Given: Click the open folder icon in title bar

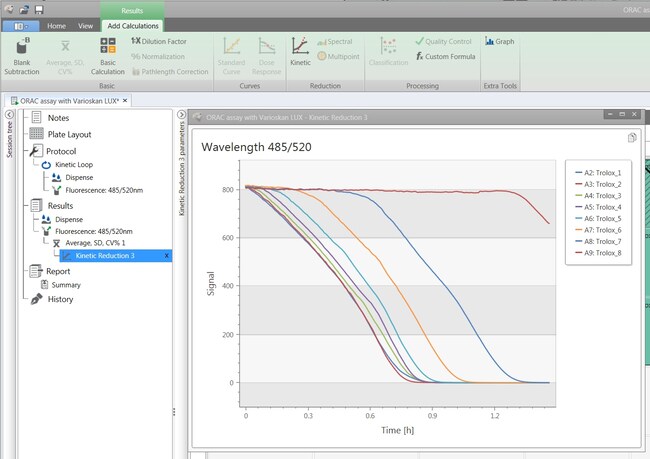Looking at the screenshot, I should click(x=24, y=10).
